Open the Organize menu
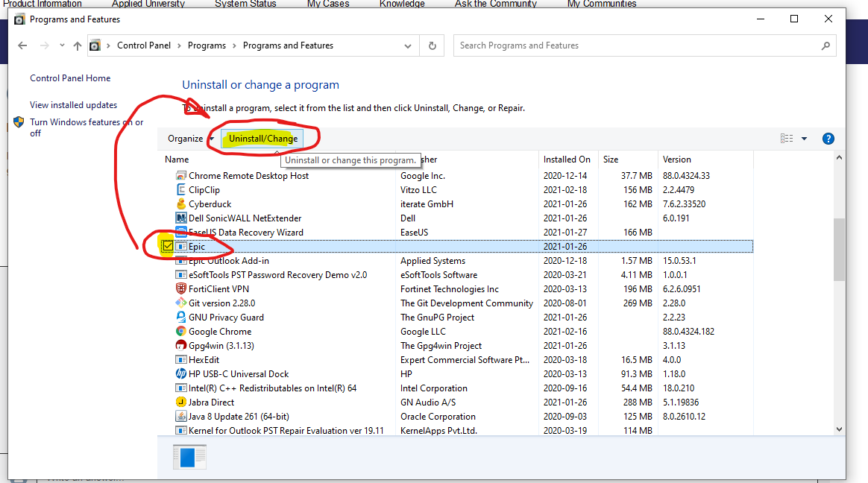 coord(190,139)
